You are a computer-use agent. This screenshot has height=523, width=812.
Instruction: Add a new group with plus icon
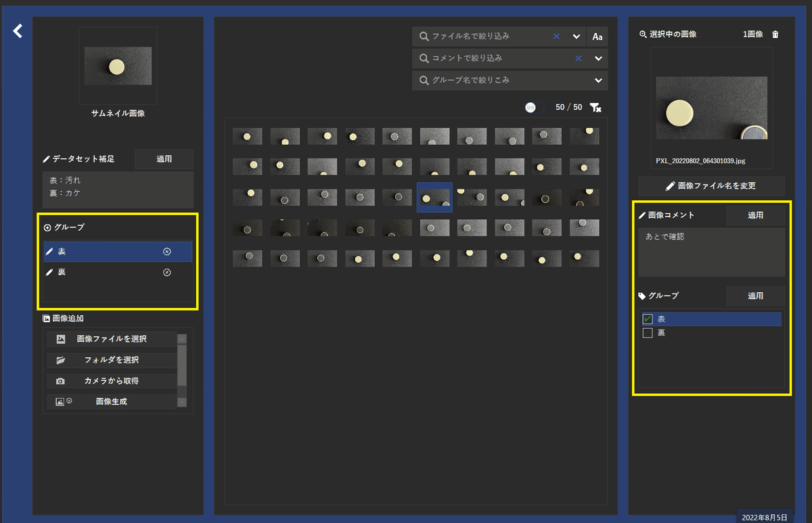[47, 228]
